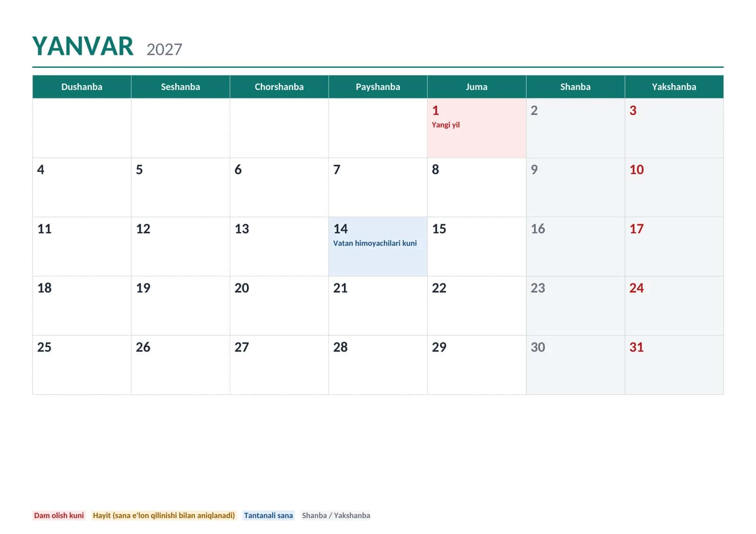756x534 pixels.
Task: Click date 14 in the highlighted cell
Action: (x=341, y=229)
